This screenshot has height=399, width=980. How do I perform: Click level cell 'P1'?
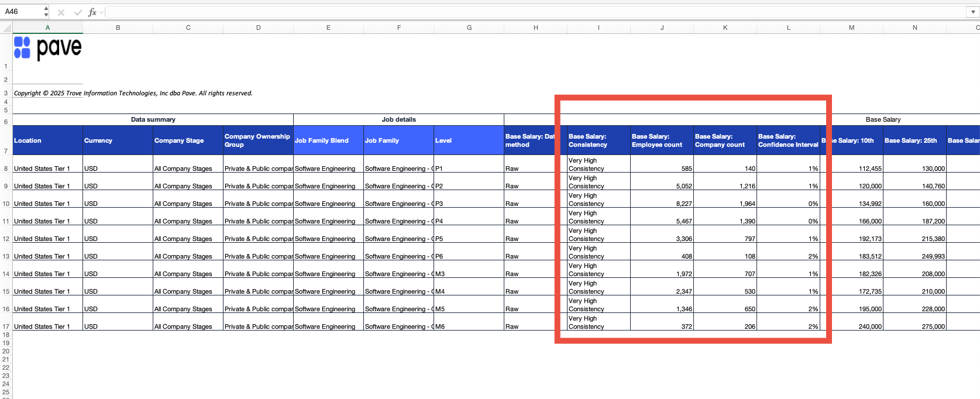[x=469, y=164]
